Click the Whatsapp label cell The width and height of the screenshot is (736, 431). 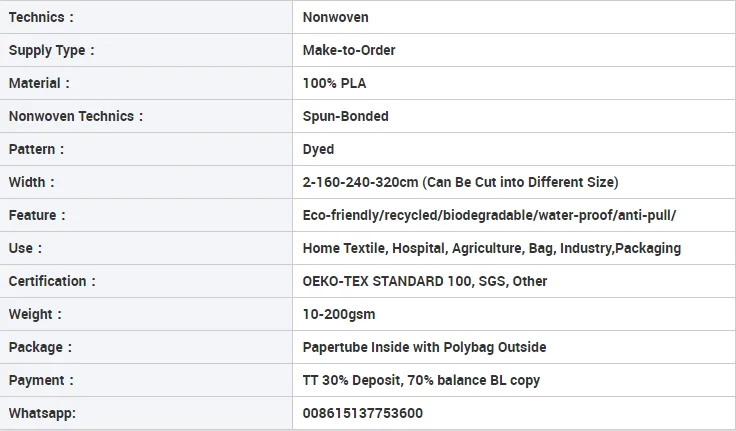coord(42,413)
